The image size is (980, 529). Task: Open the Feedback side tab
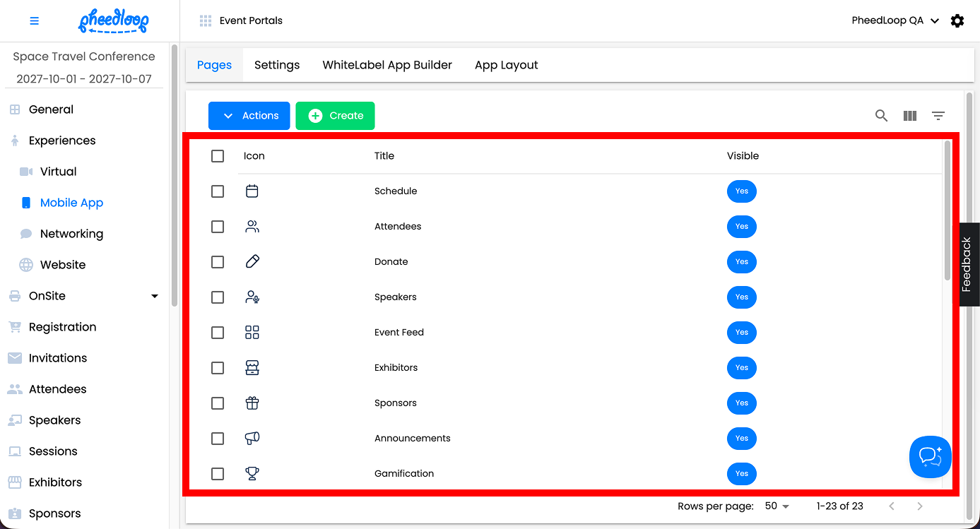coord(969,265)
